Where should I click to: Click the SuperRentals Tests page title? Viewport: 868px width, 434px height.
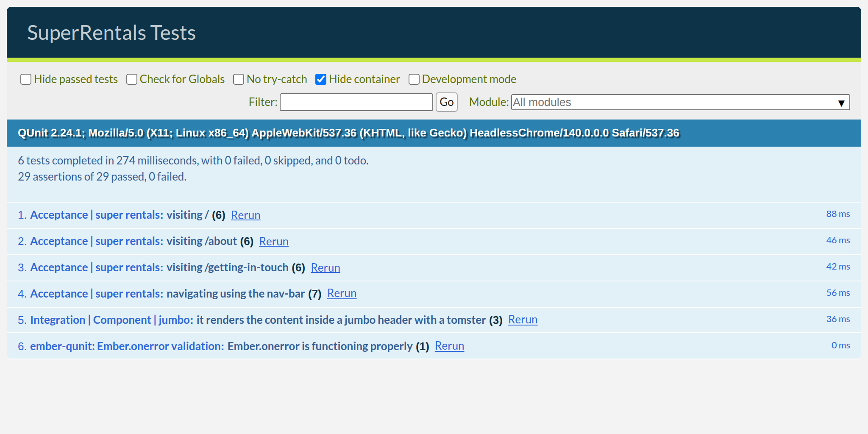(111, 32)
